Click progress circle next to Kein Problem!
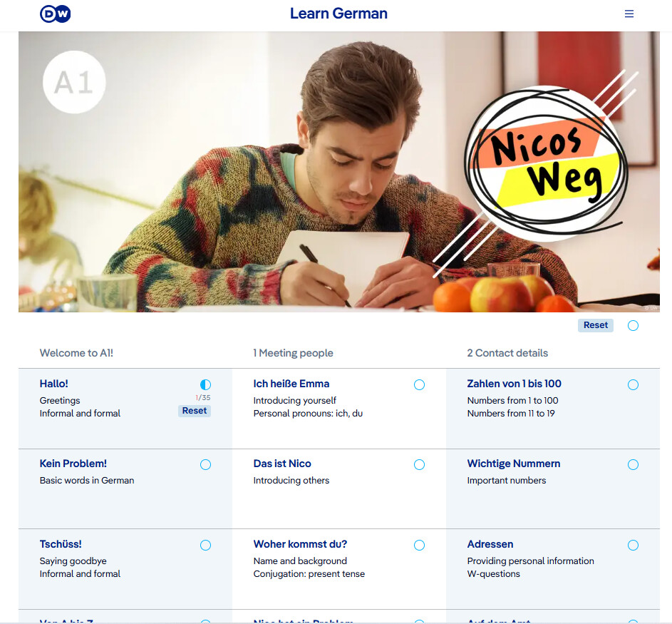The width and height of the screenshot is (672, 624). 205,464
